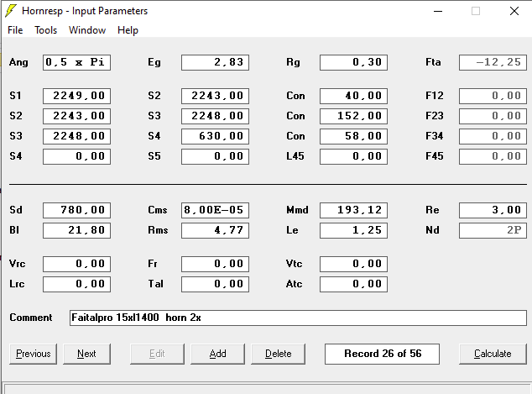This screenshot has width=532, height=394.
Task: Click the S5 field showing 0,00
Action: pyautogui.click(x=215, y=156)
